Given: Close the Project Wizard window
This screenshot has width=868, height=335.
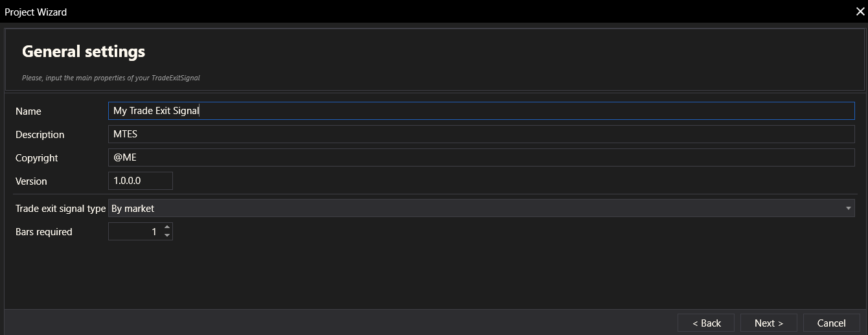Looking at the screenshot, I should pyautogui.click(x=860, y=12).
